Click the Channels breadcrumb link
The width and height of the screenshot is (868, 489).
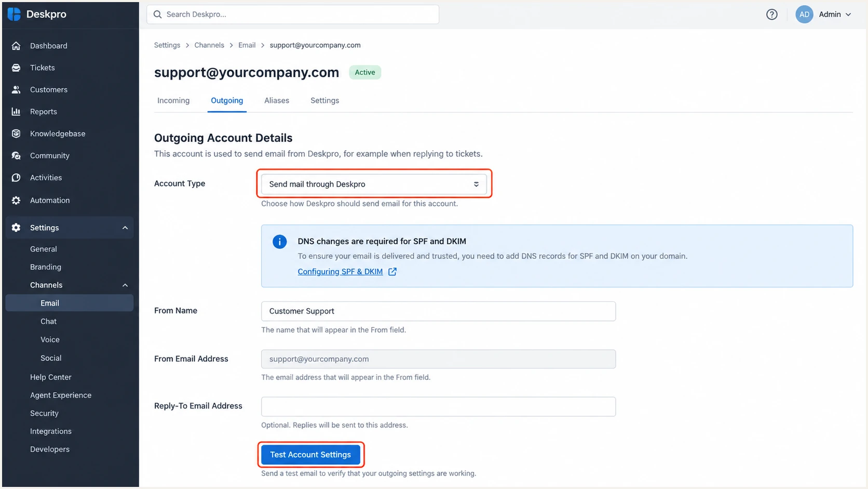(x=209, y=45)
